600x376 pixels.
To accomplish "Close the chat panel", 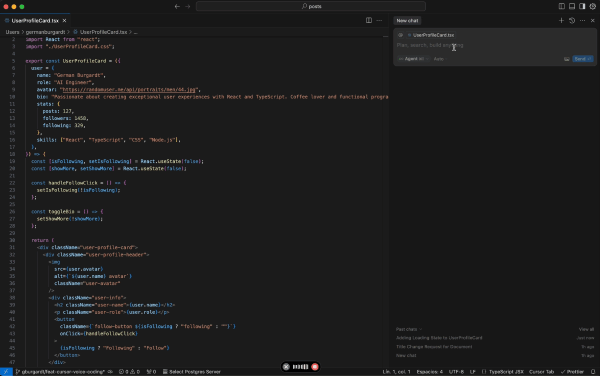I will (592, 20).
